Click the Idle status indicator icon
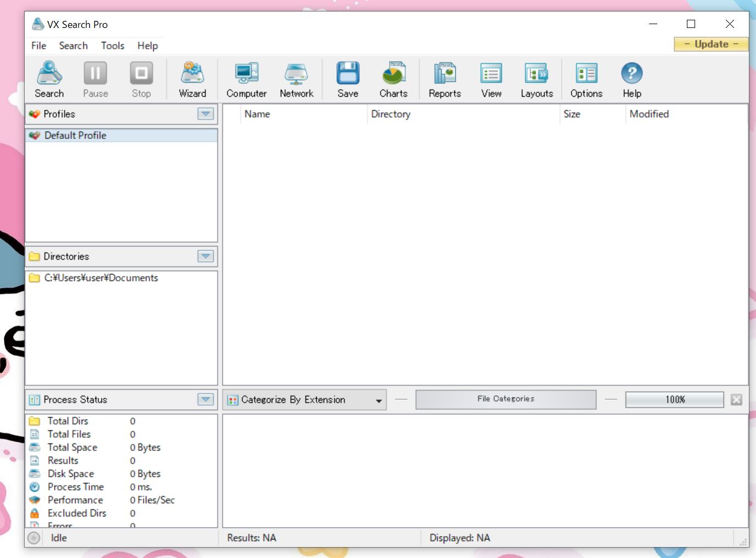 34,538
